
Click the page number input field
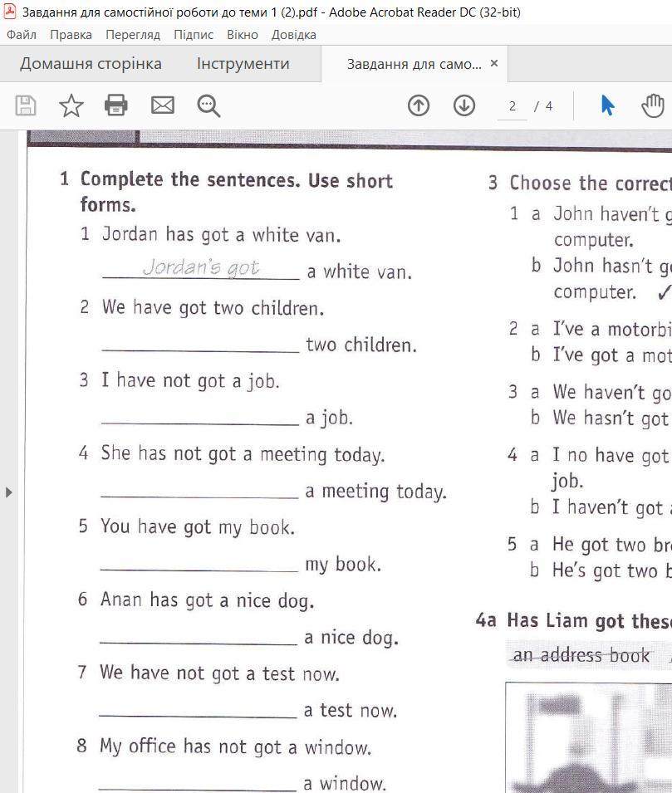(x=513, y=106)
